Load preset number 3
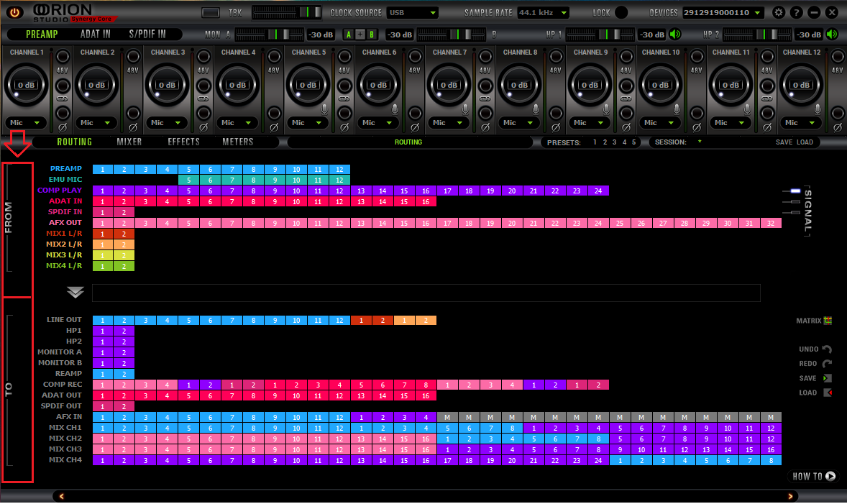 coord(614,142)
